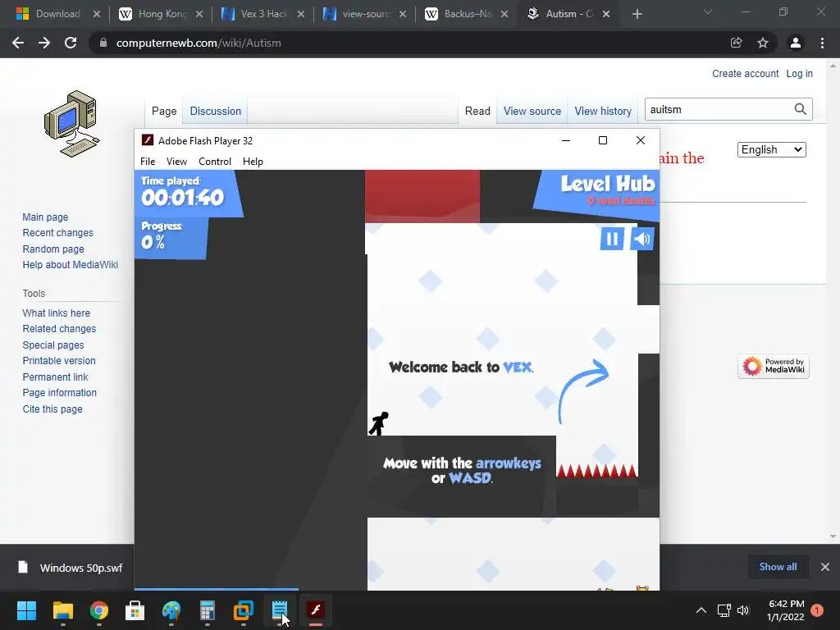Open Notepad from the taskbar
840x630 pixels.
pyautogui.click(x=280, y=610)
